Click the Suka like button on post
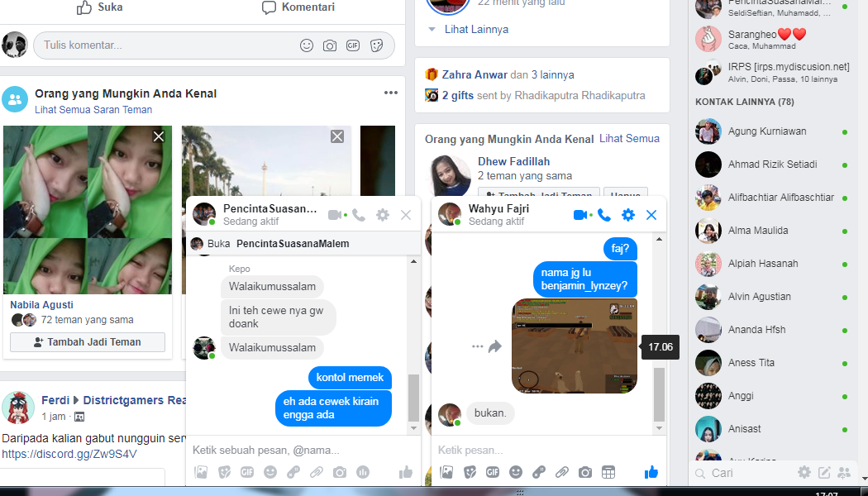Screen dimensions: 868x496 (100, 7)
